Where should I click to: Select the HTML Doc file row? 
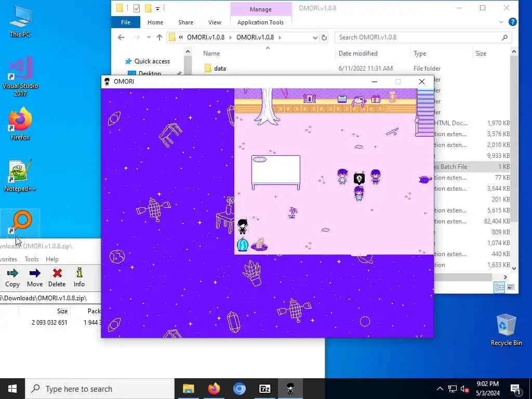(x=472, y=123)
